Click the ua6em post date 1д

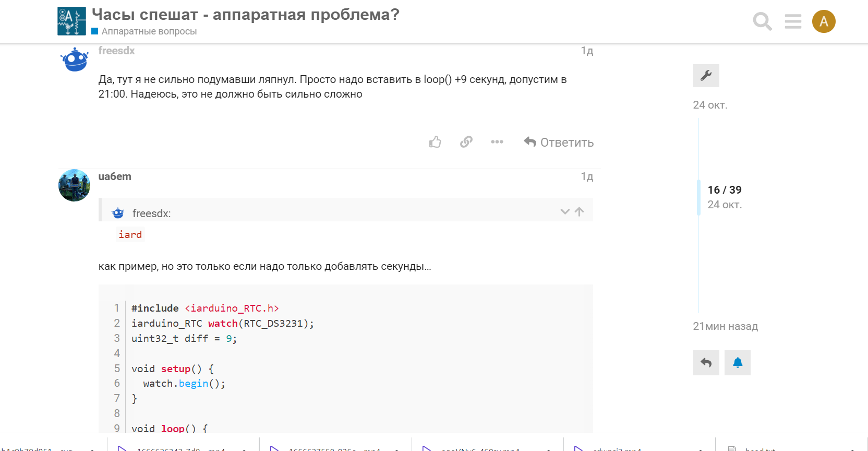[x=587, y=176]
